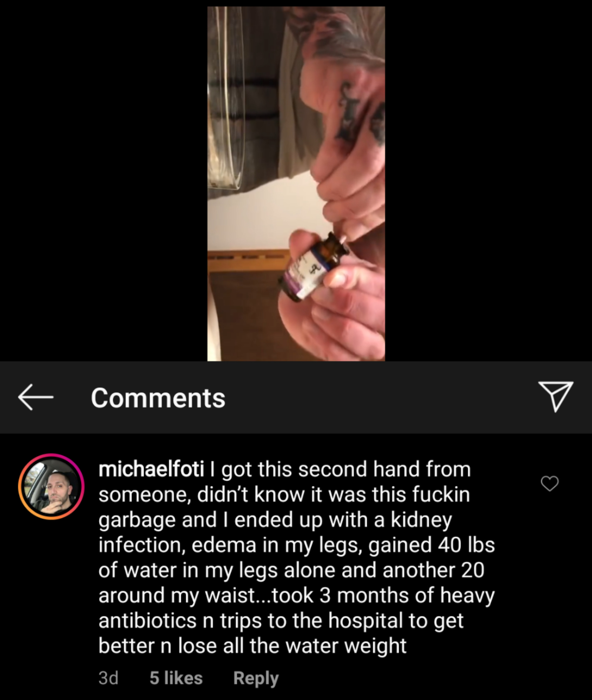The image size is (592, 700).
Task: Tap the dark Comments header bar background
Action: click(376, 397)
